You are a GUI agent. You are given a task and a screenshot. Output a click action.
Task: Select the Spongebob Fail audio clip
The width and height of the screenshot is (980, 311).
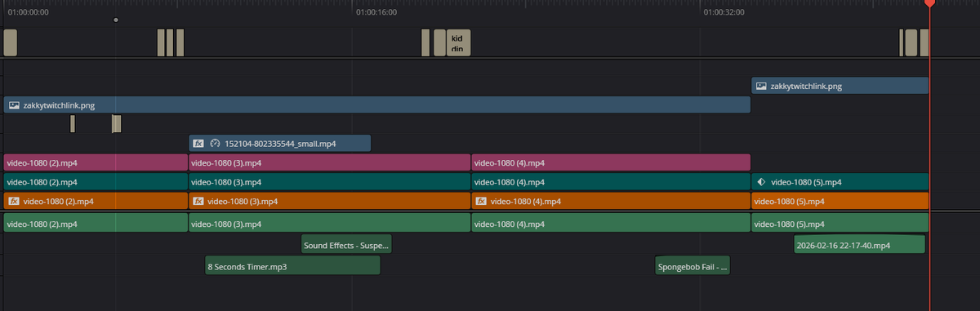pos(693,266)
